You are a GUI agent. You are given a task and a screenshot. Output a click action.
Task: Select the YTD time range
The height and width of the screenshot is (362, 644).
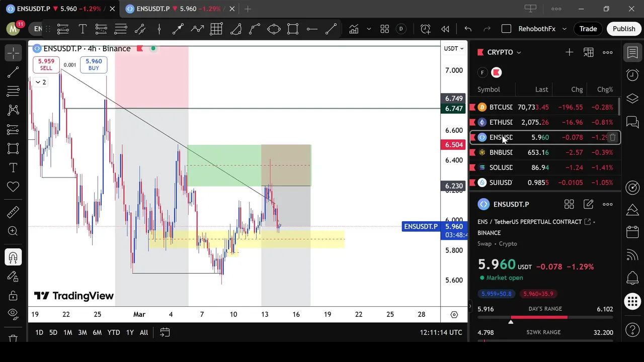114,332
